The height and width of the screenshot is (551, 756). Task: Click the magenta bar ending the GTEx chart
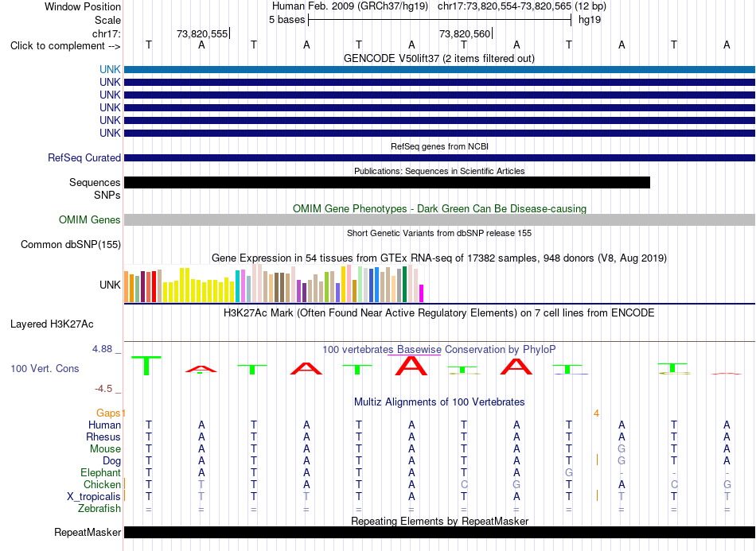pyautogui.click(x=422, y=293)
